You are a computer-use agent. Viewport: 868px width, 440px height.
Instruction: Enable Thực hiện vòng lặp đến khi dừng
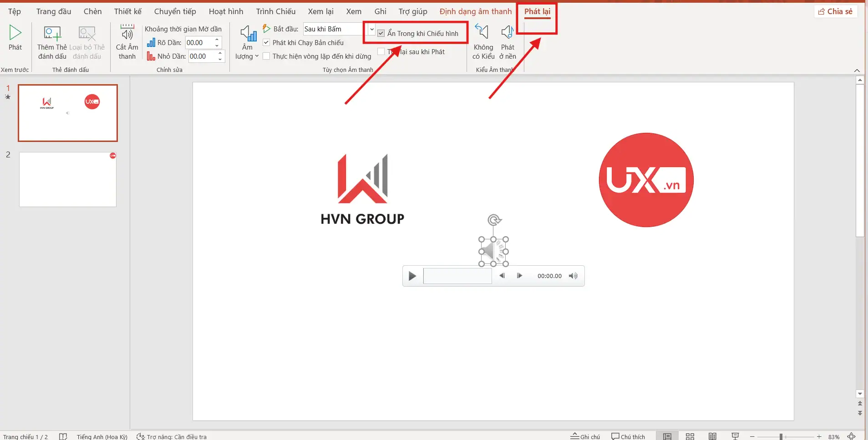[267, 56]
